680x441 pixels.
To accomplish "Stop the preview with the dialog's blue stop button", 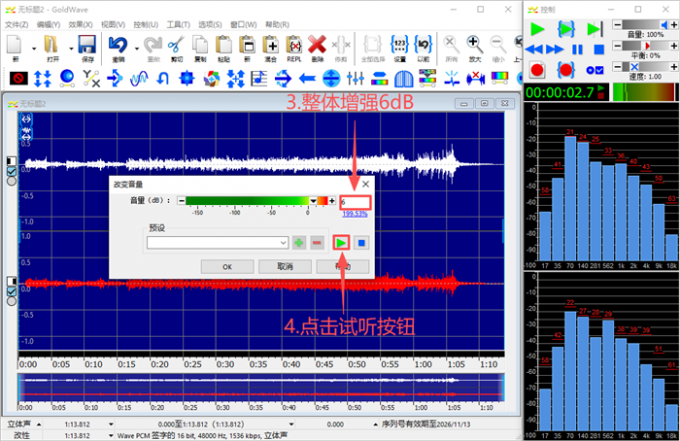I will click(x=361, y=243).
